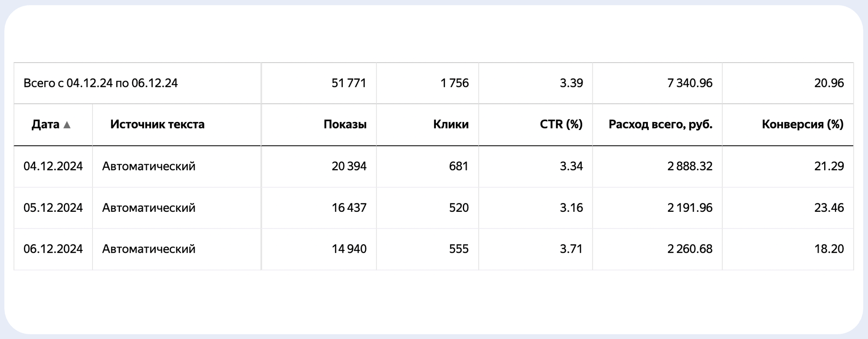
Task: Sort by the Клики column header
Action: (451, 124)
